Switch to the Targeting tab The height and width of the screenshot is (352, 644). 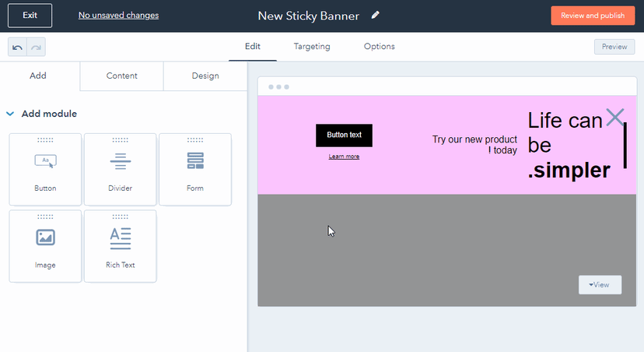(x=312, y=47)
